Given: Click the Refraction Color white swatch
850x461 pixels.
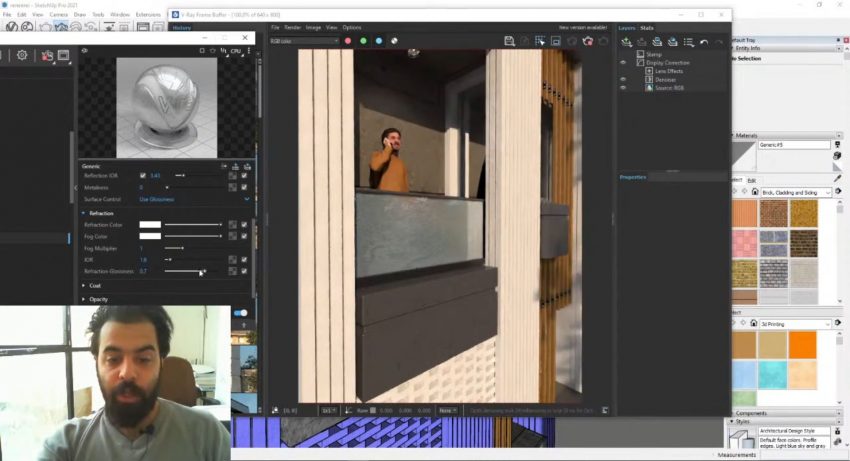Looking at the screenshot, I should point(150,225).
